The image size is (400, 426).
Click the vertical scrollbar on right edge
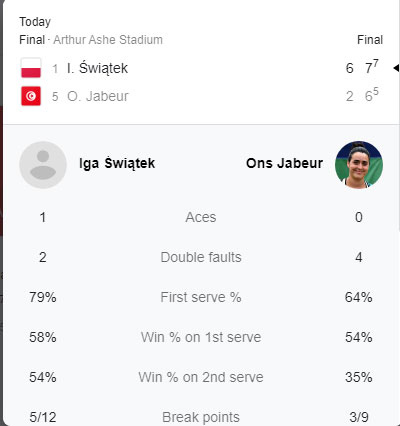[399, 113]
